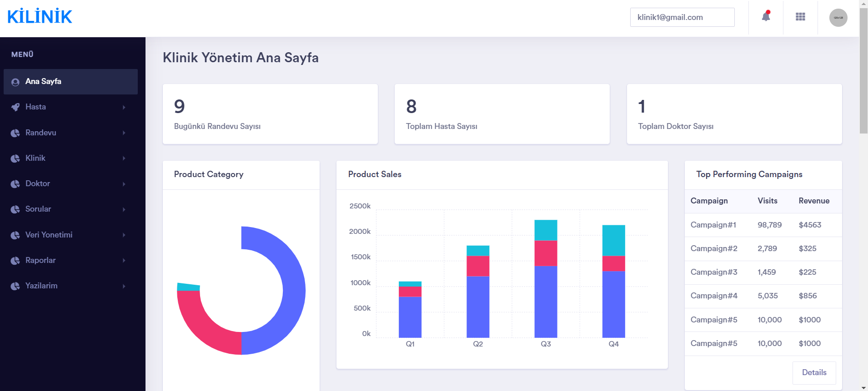
Task: Click the 5,035 visits value
Action: [768, 296]
